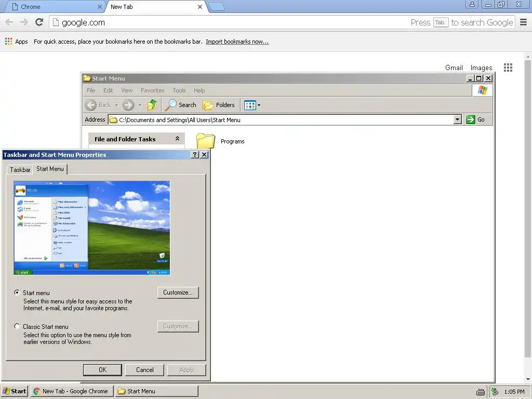Click the 1:05 PM system clock
This screenshot has height=399, width=532.
pyautogui.click(x=514, y=392)
